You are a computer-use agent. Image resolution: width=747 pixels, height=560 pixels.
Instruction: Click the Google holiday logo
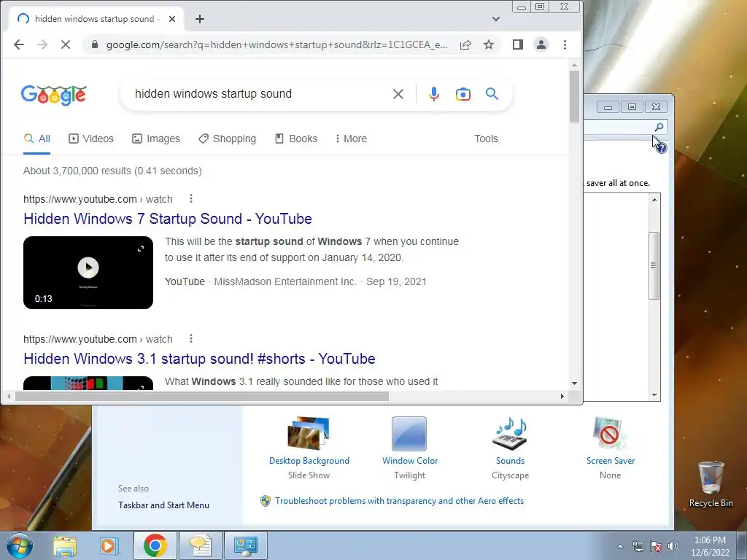(x=54, y=94)
